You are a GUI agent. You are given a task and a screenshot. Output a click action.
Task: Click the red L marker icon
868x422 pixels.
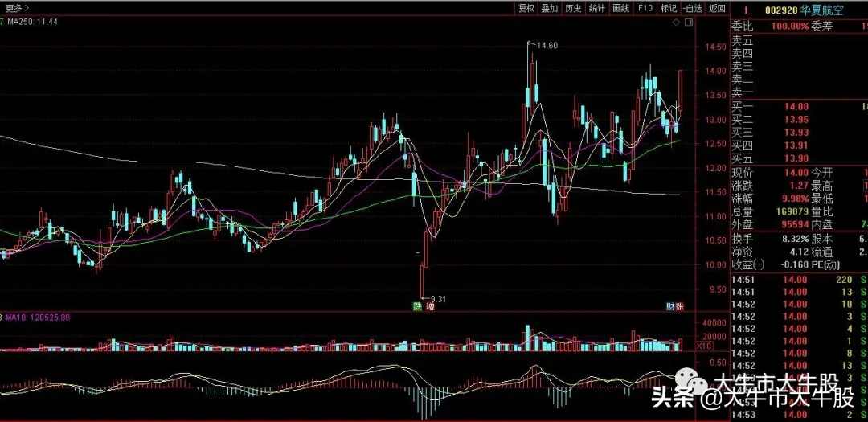click(747, 10)
